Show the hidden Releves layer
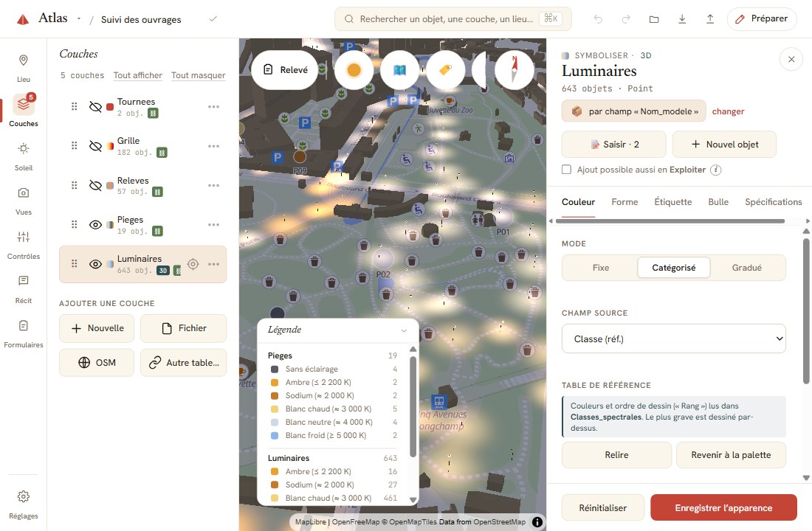812x531 pixels. (95, 185)
